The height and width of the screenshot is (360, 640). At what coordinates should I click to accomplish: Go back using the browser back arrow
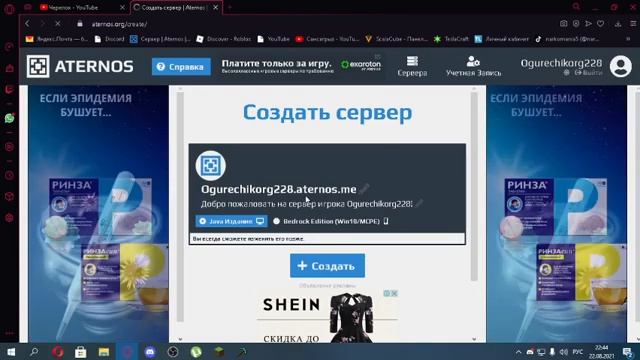27,24
